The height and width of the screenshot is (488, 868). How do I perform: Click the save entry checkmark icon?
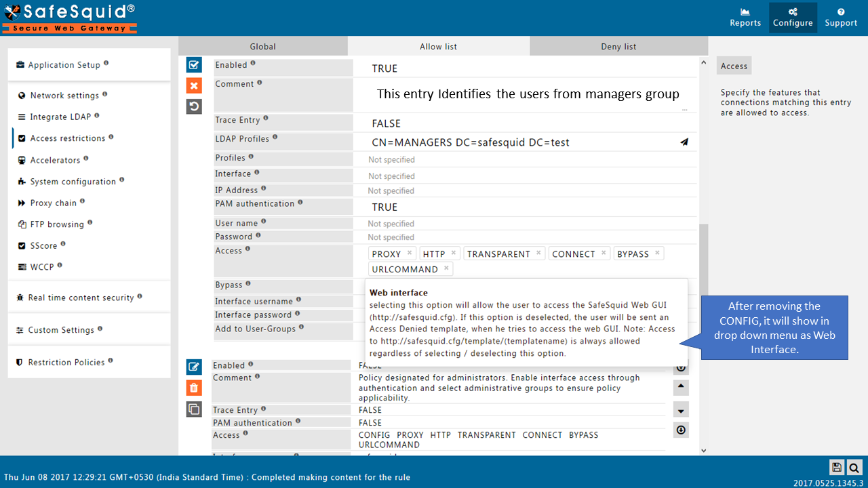(194, 65)
